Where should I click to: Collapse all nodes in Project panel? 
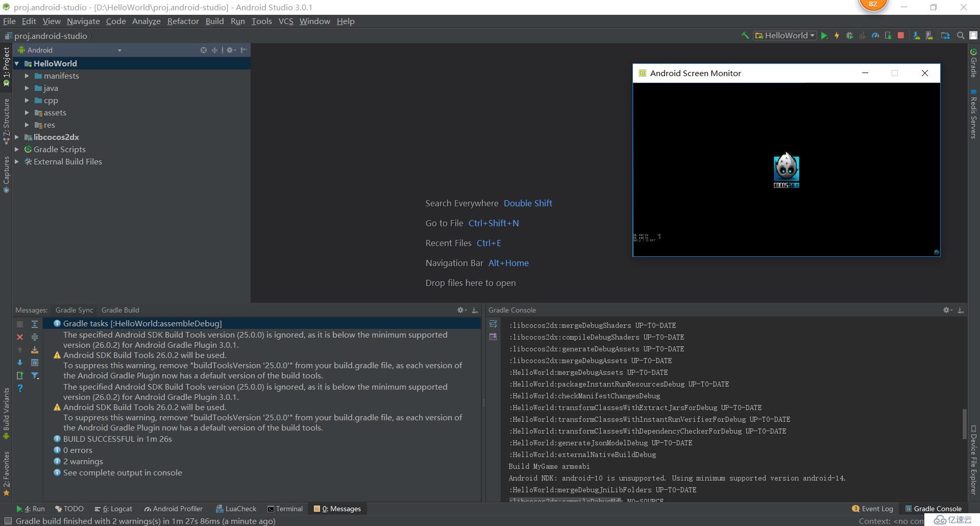[x=214, y=50]
